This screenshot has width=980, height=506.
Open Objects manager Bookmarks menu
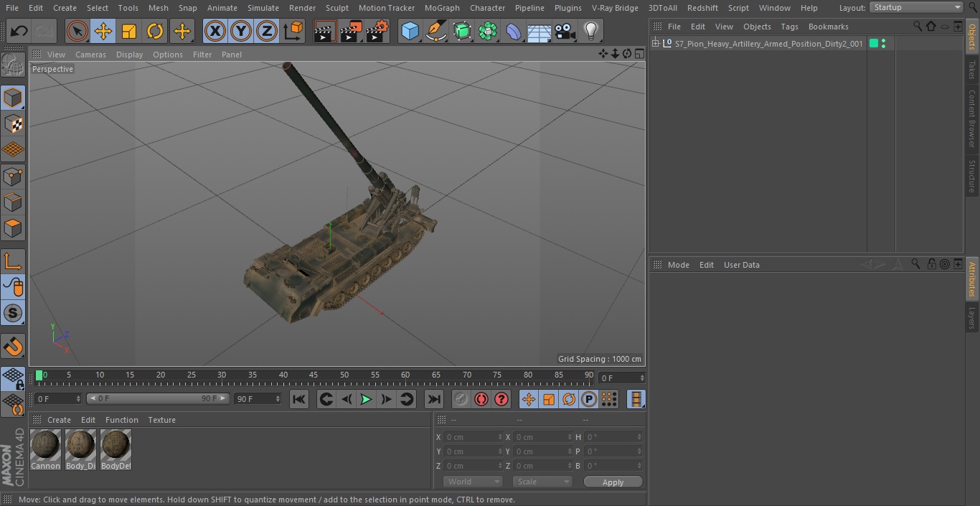pos(828,27)
